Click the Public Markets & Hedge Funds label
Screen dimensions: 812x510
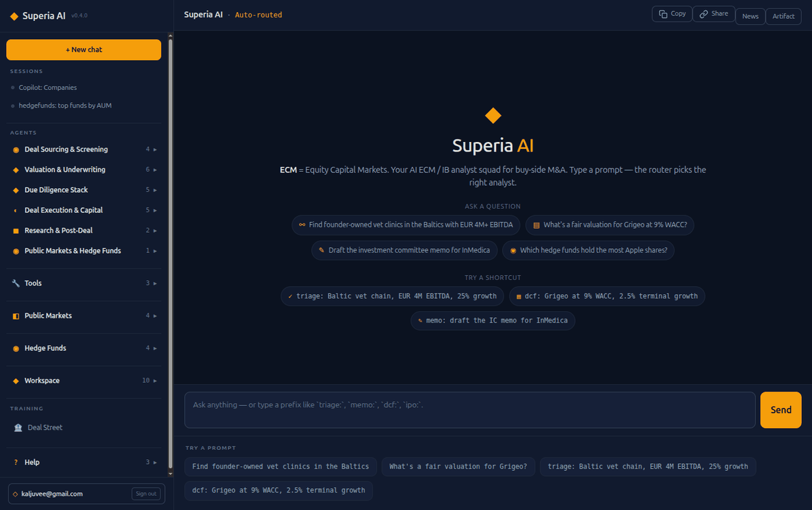(73, 251)
